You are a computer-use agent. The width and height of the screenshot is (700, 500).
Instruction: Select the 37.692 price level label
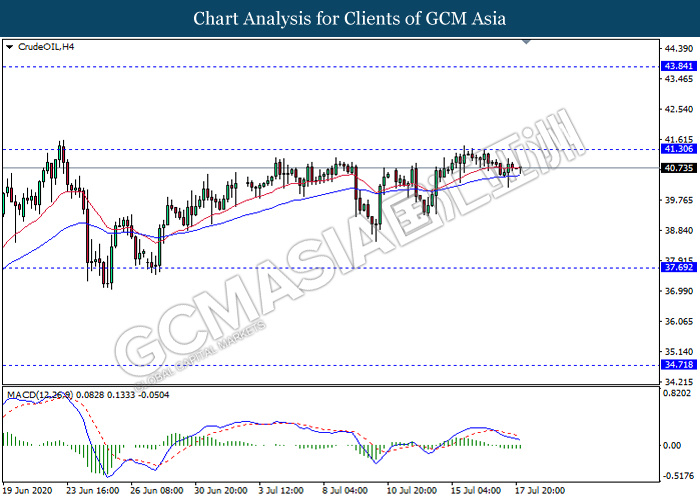tap(679, 267)
